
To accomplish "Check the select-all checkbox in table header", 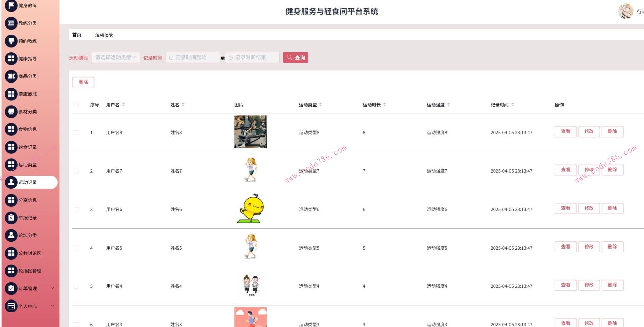I will (76, 105).
